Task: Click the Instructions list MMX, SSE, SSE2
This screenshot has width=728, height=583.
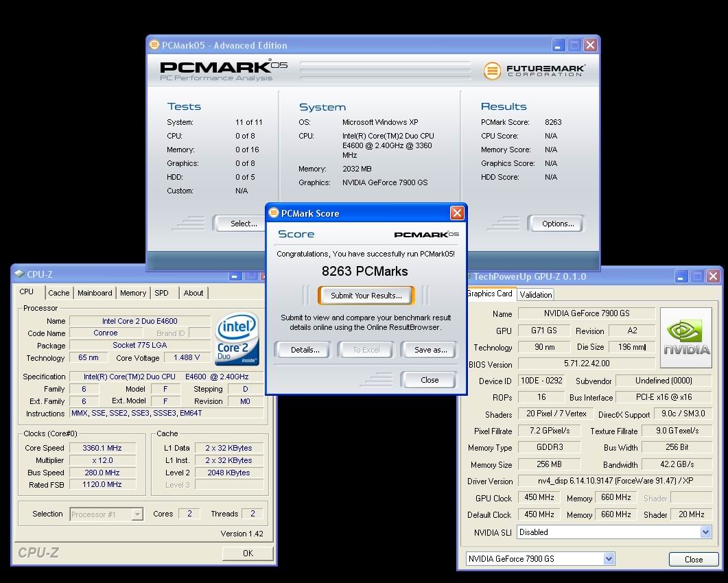Action: [x=167, y=413]
